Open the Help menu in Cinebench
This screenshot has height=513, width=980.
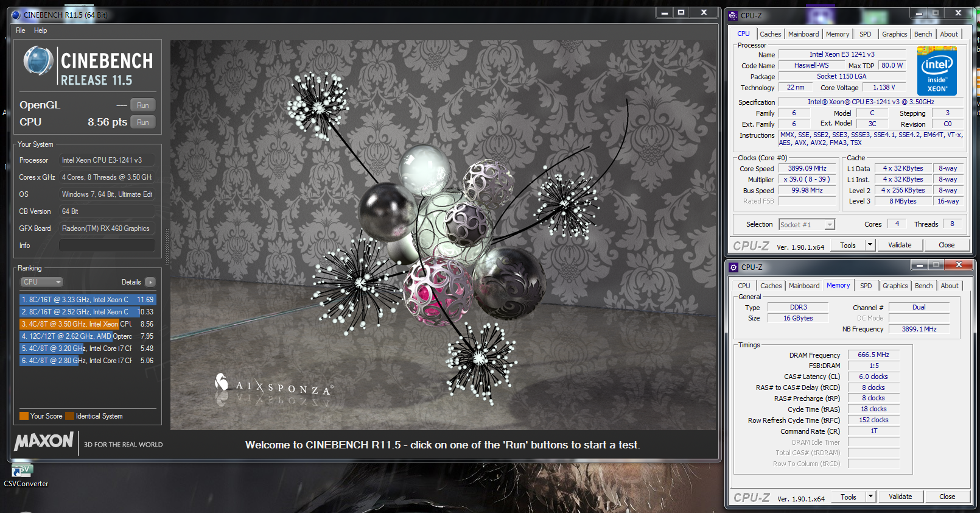[x=40, y=30]
